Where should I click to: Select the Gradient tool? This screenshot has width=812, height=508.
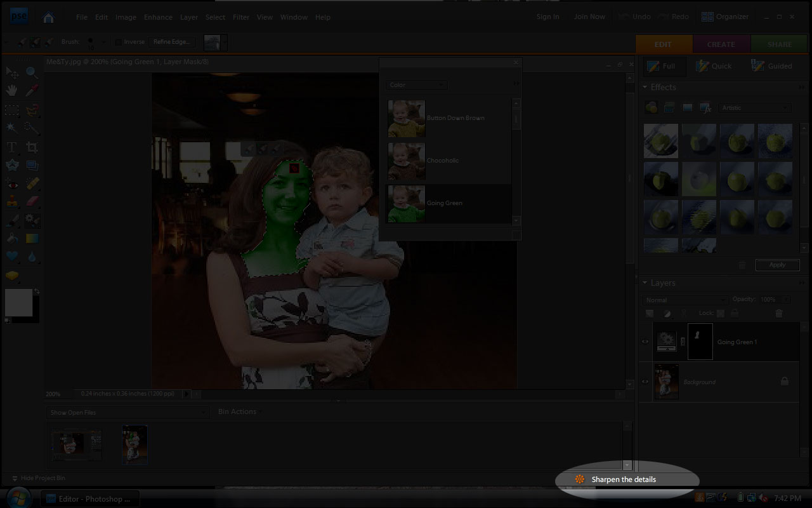pos(32,239)
